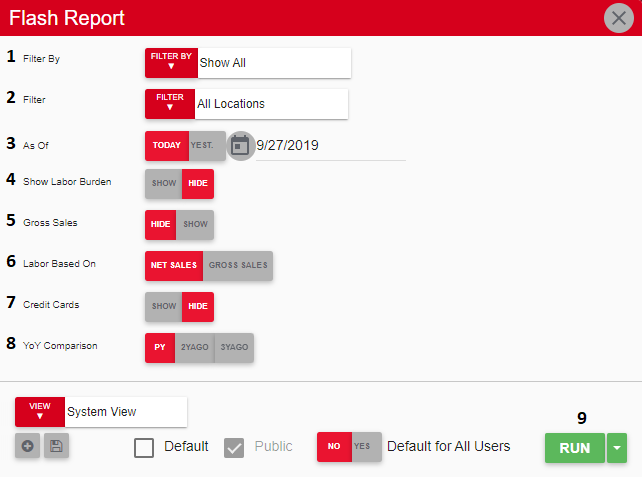
Task: Open the calendar date picker icon
Action: [x=240, y=146]
